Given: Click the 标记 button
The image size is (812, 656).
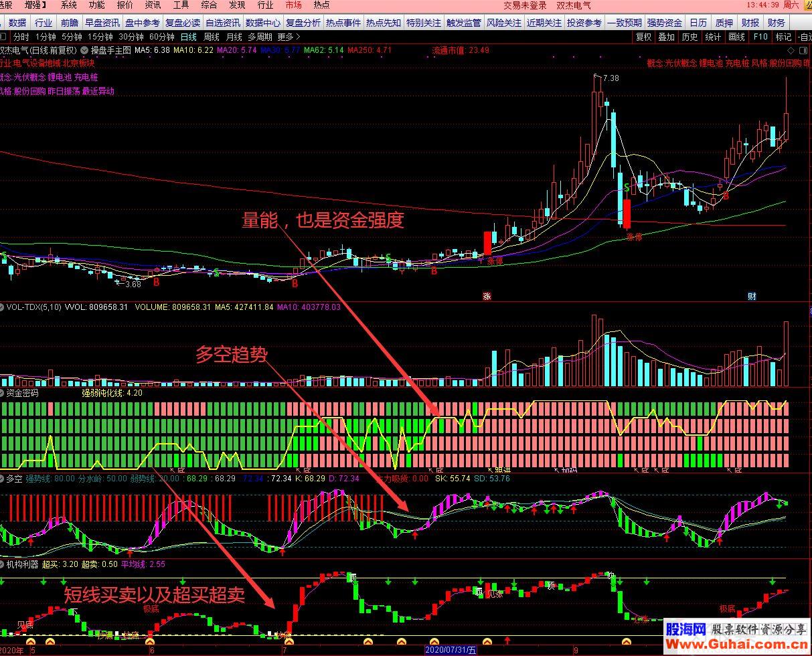Looking at the screenshot, I should 783,37.
